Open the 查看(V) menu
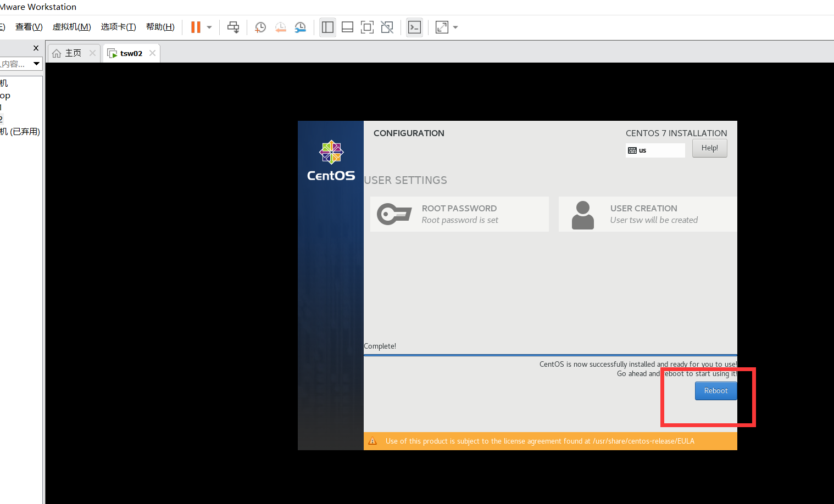This screenshot has width=834, height=504. [29, 27]
